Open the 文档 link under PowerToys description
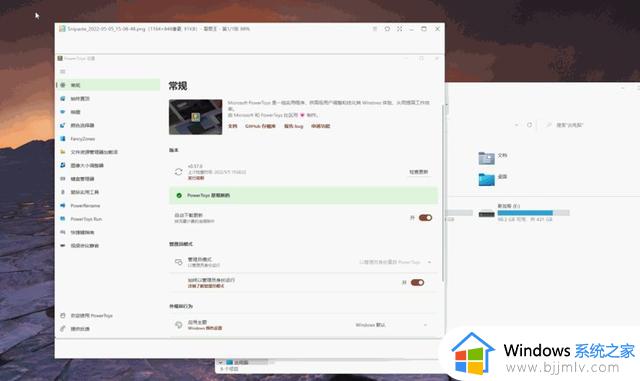This screenshot has height=381, width=640. [232, 126]
